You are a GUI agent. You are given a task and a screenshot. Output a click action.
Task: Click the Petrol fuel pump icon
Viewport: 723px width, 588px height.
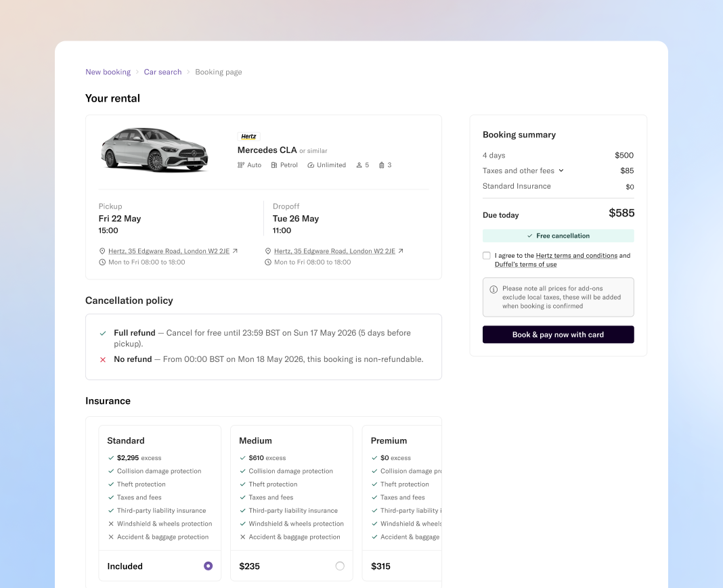[274, 165]
